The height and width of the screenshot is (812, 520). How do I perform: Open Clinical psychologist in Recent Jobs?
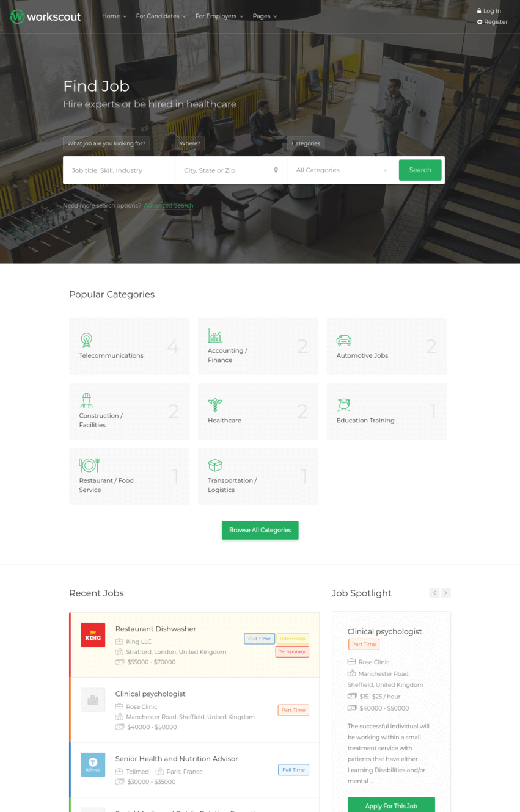click(x=150, y=694)
